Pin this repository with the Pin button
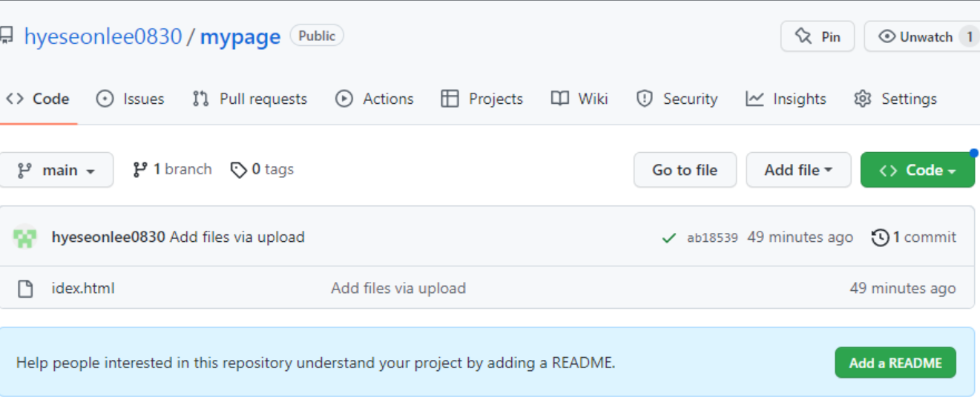This screenshot has width=980, height=397. (x=818, y=36)
